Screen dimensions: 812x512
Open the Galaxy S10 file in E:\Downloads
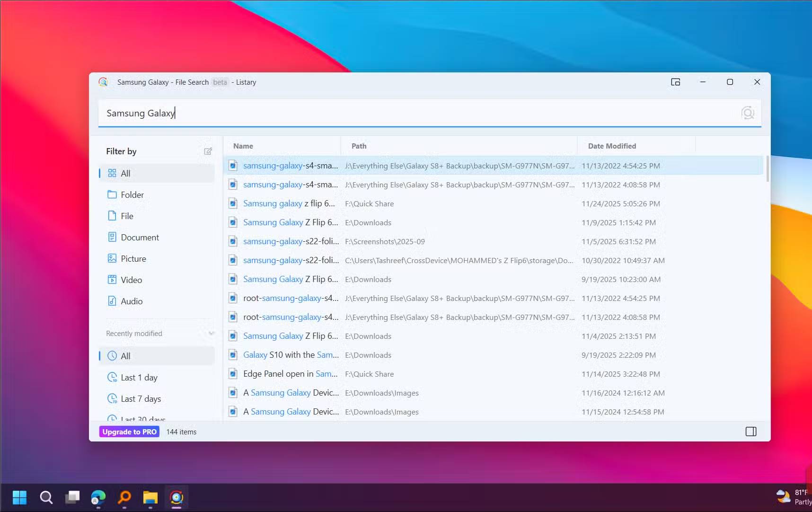pos(291,355)
